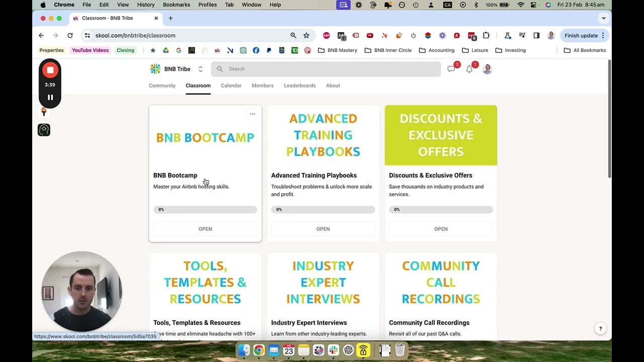Screen dimensions: 644x362
Task: Open Discounts & Exclusive Offers course button
Action: (x=441, y=229)
